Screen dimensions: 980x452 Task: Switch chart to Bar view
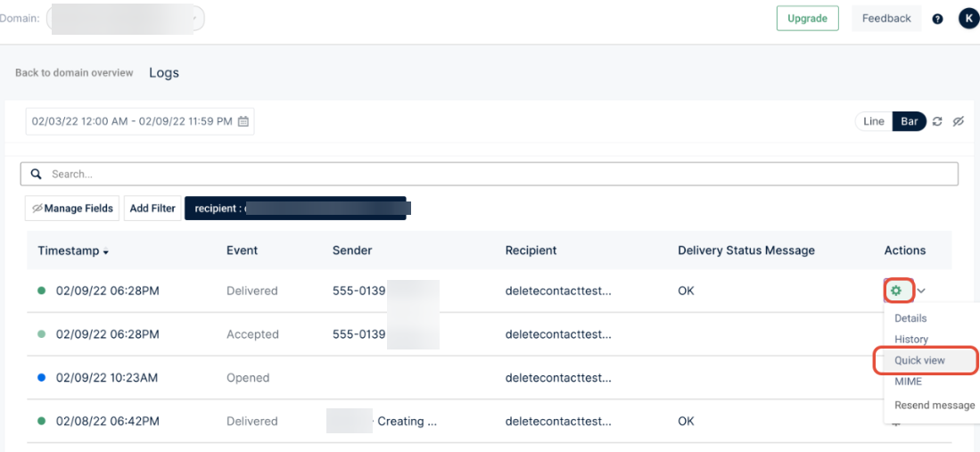click(909, 121)
